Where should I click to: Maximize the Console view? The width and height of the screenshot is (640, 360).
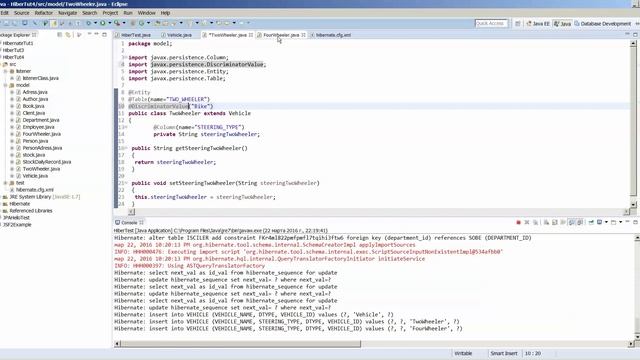(635, 222)
